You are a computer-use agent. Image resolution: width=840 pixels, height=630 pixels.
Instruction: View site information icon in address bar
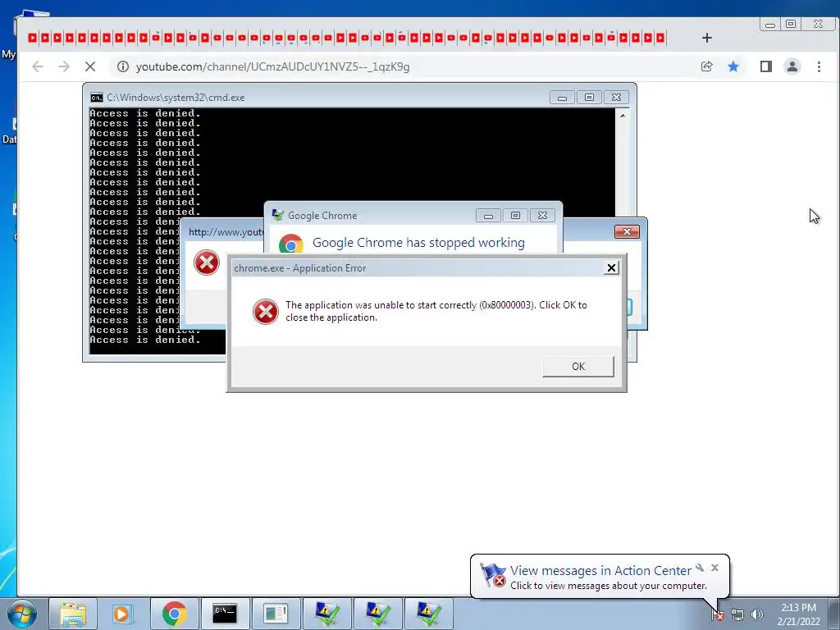[x=123, y=66]
